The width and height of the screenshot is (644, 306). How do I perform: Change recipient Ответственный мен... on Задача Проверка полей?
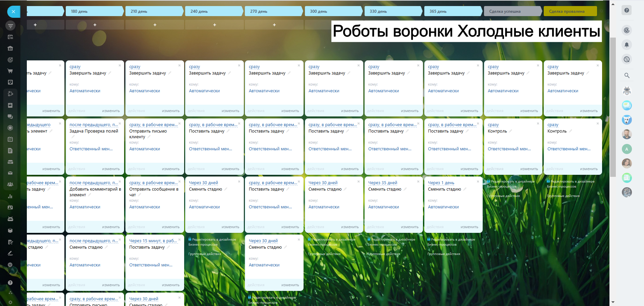point(91,149)
